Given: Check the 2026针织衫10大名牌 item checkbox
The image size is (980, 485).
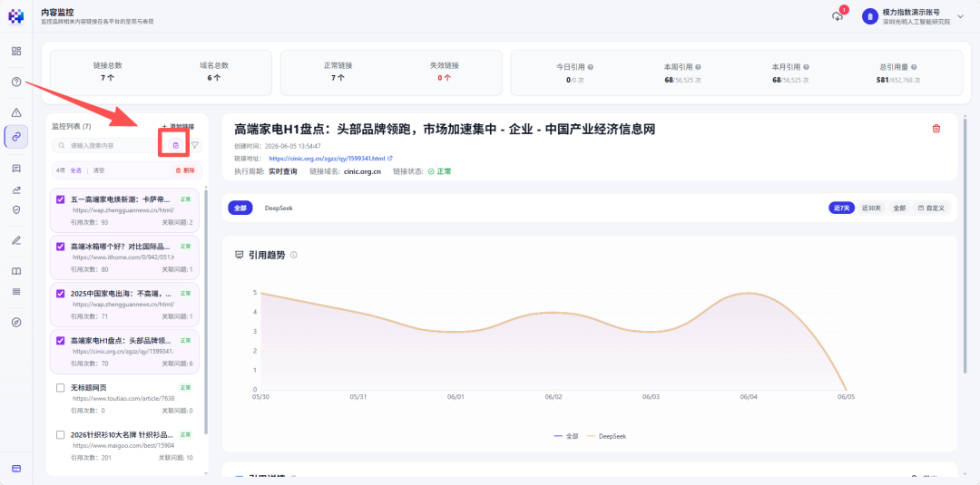Looking at the screenshot, I should pyautogui.click(x=61, y=434).
